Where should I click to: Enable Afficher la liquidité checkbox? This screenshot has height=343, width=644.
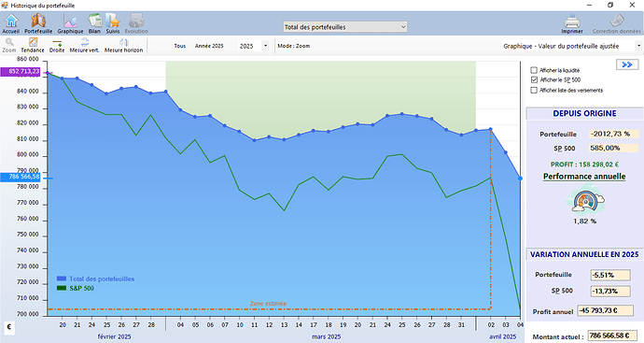tap(534, 70)
